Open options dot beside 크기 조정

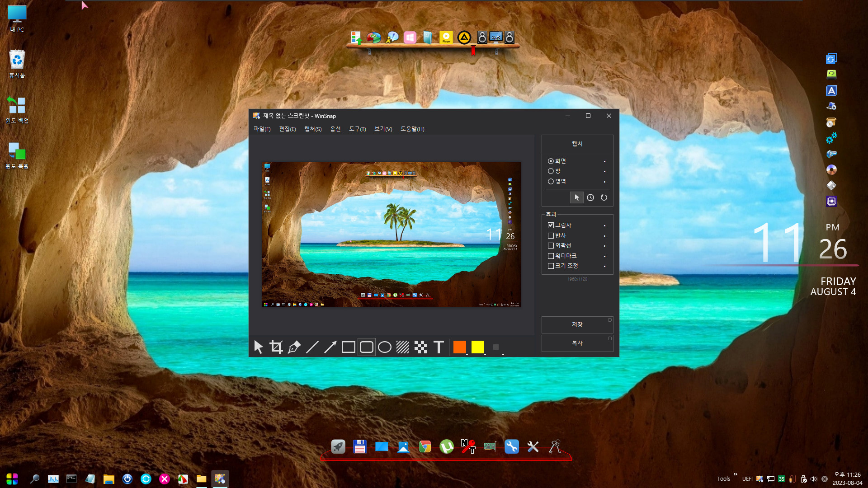point(604,266)
